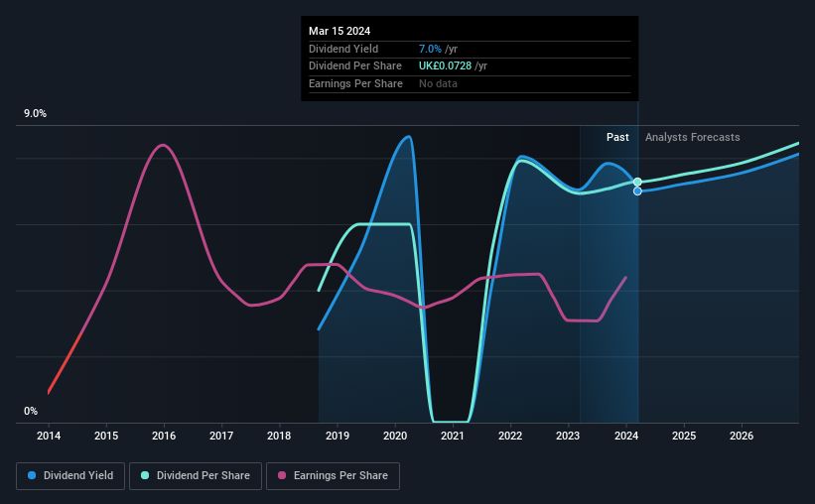Click the Mar 15 2024 tooltip date

point(340,31)
